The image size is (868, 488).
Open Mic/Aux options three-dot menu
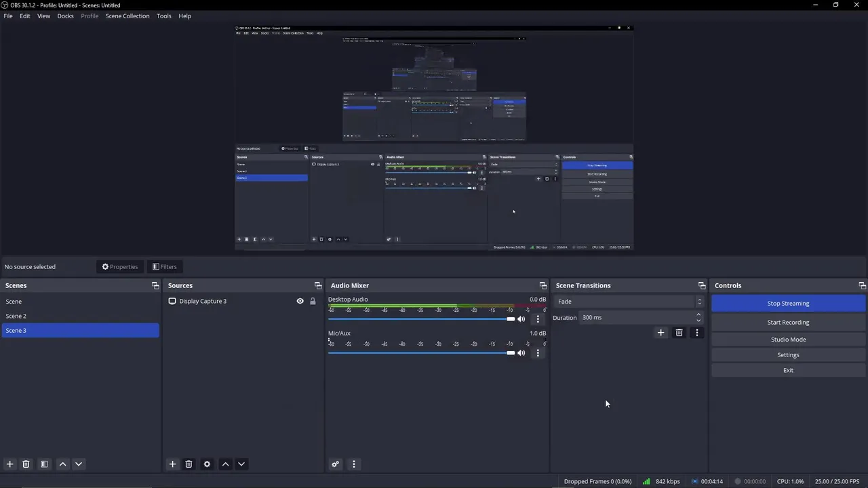click(538, 352)
